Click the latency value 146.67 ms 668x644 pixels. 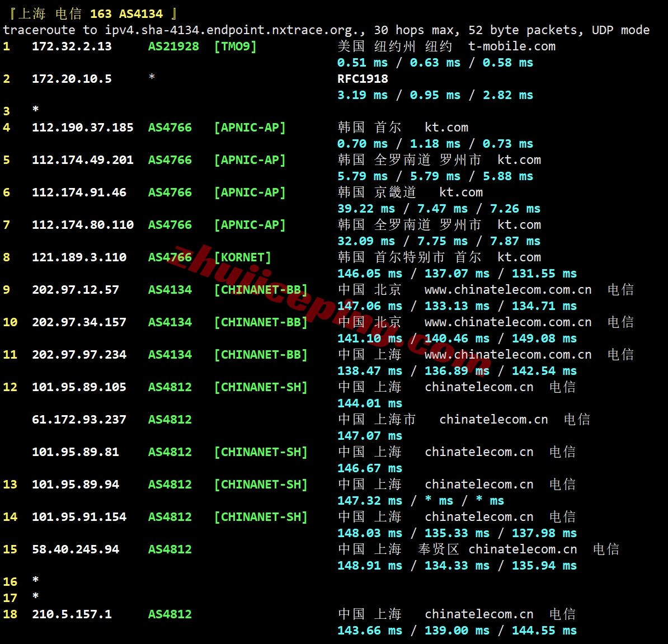(x=370, y=468)
